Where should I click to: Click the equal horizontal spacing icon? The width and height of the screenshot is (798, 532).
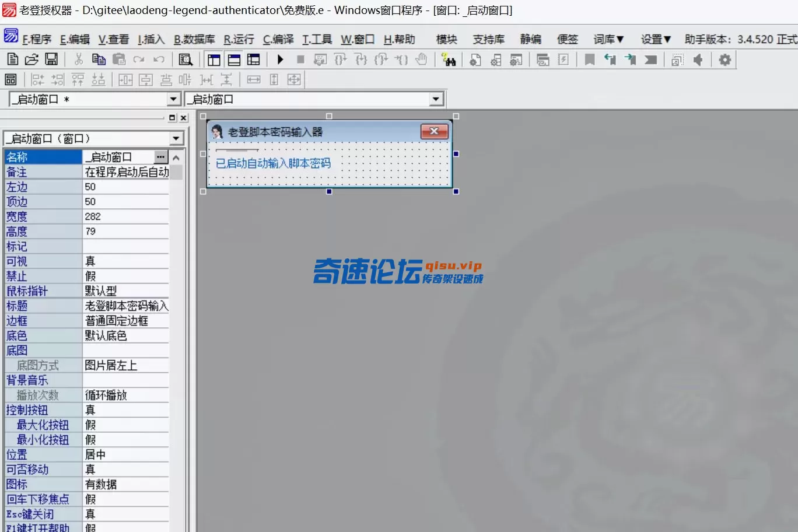tap(206, 79)
